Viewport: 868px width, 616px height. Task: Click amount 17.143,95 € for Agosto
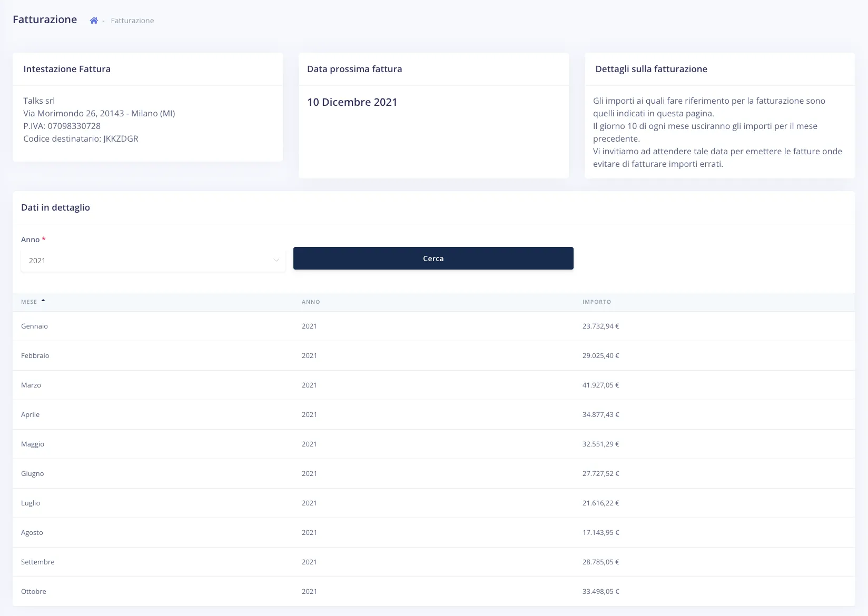pos(601,532)
